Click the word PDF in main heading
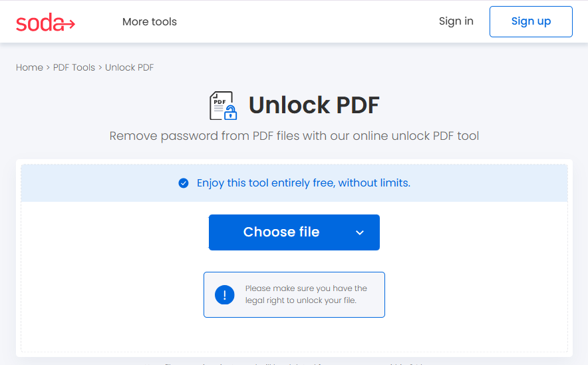This screenshot has height=365, width=588. (357, 105)
